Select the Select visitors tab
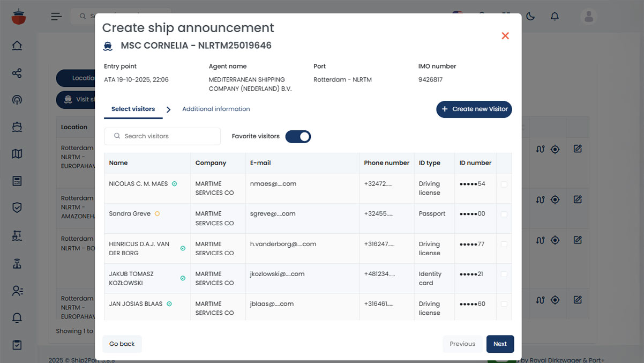Image resolution: width=644 pixels, height=363 pixels. 133,109
